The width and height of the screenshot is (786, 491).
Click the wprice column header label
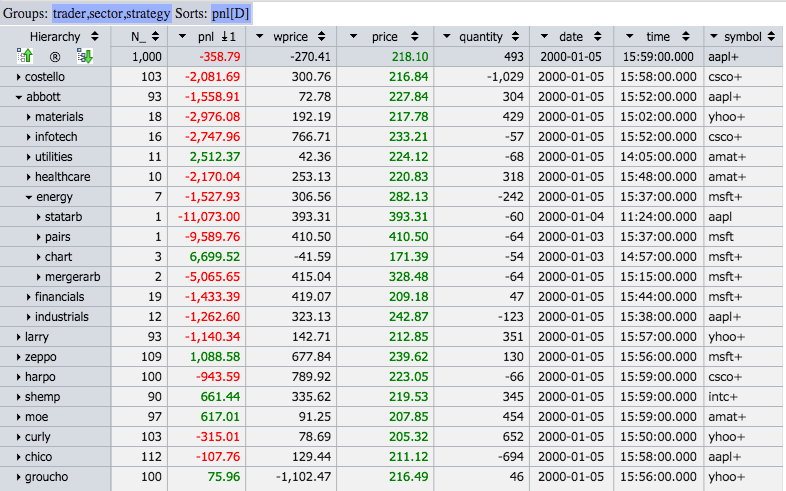point(290,37)
